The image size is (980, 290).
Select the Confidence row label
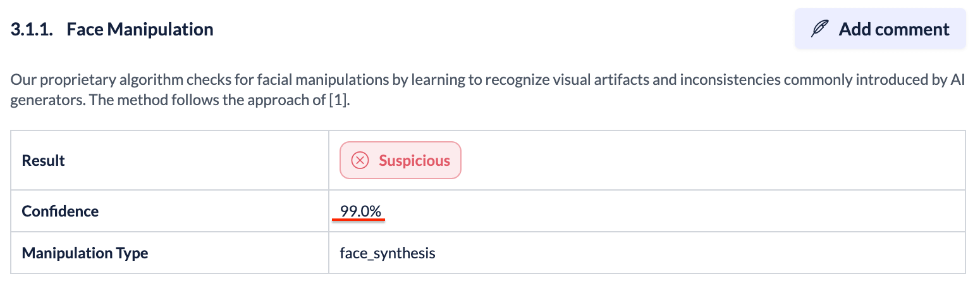coord(60,211)
